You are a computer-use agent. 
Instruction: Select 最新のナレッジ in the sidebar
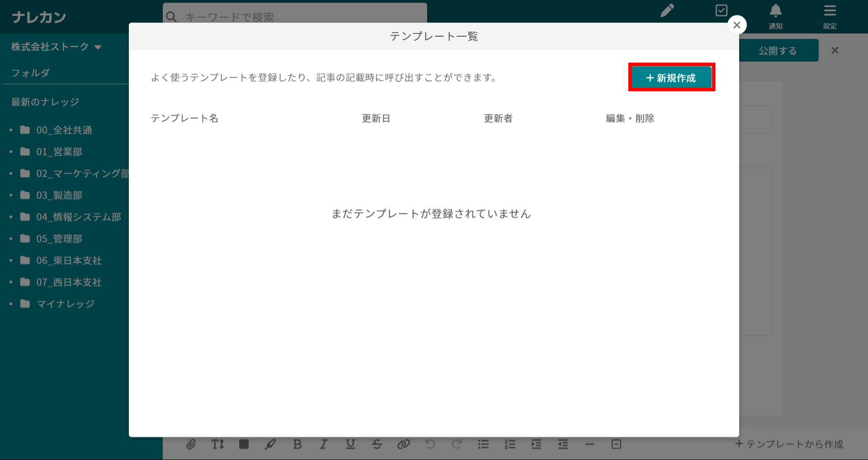(45, 102)
